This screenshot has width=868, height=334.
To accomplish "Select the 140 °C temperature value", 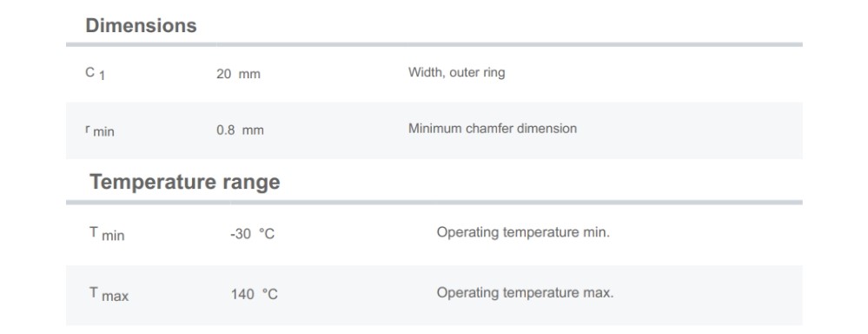I will click(x=254, y=295).
